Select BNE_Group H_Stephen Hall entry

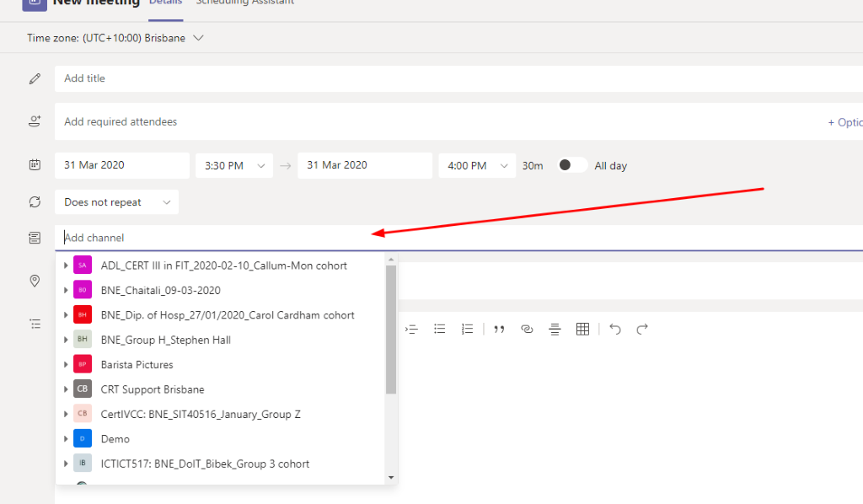click(221, 340)
